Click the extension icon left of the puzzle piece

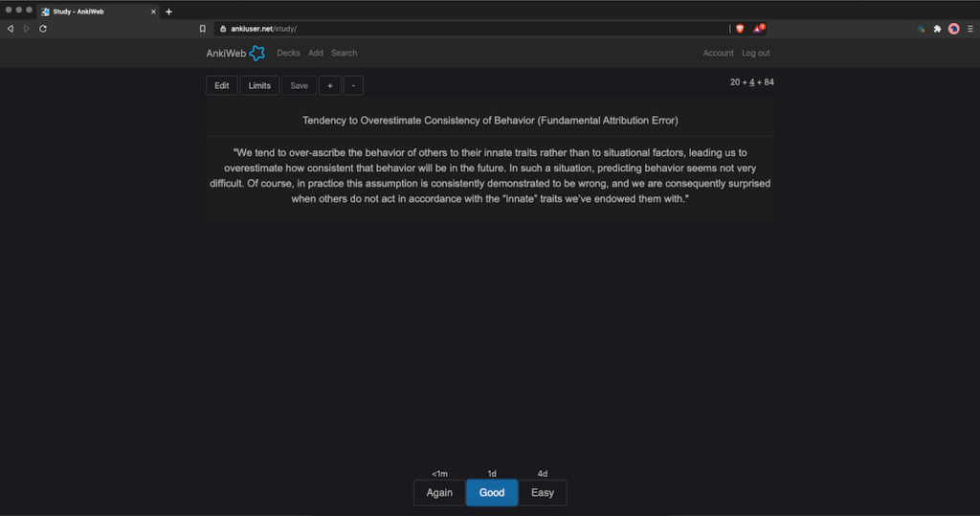(921, 29)
